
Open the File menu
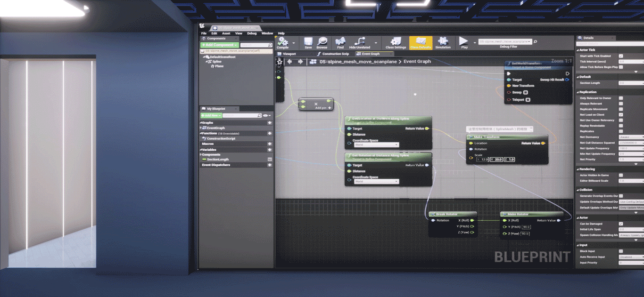204,33
